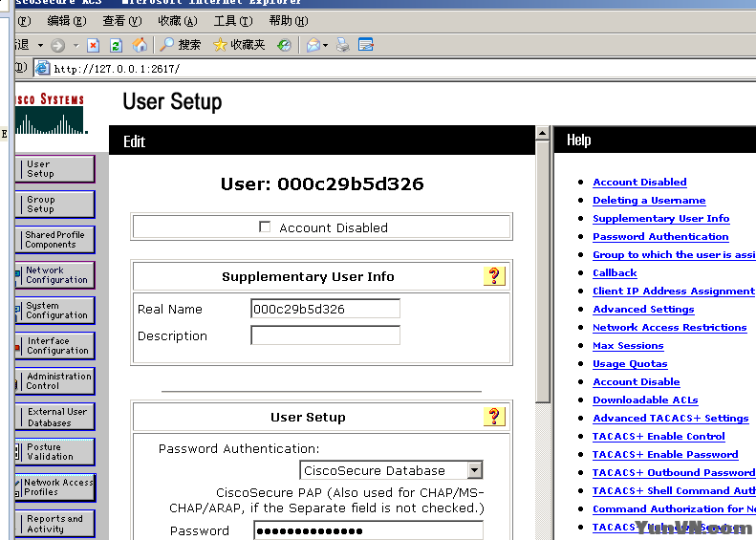The width and height of the screenshot is (756, 540).
Task: Open the 帮助(H) menu
Action: coord(289,21)
